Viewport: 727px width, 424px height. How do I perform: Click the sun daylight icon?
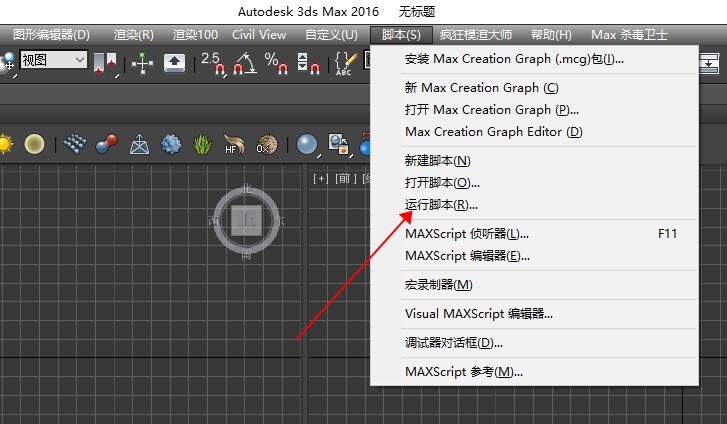(6, 144)
